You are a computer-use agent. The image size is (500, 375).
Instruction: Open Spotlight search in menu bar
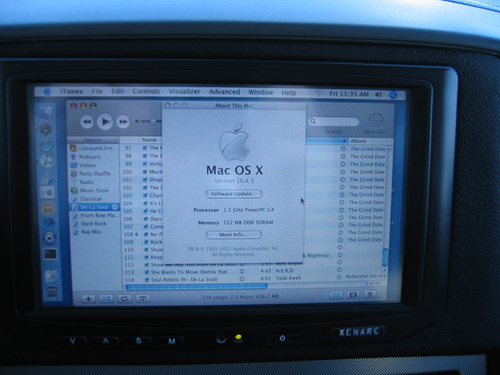[x=393, y=95]
